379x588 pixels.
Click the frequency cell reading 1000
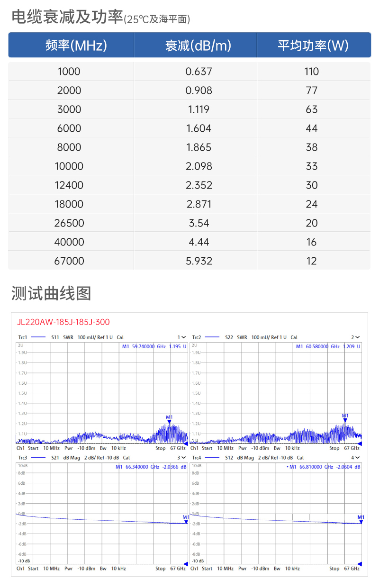pyautogui.click(x=69, y=72)
